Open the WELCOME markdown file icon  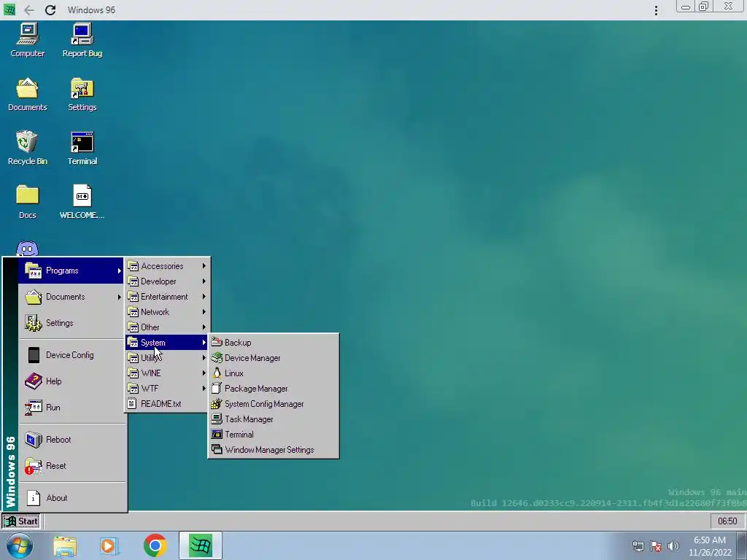pos(82,202)
